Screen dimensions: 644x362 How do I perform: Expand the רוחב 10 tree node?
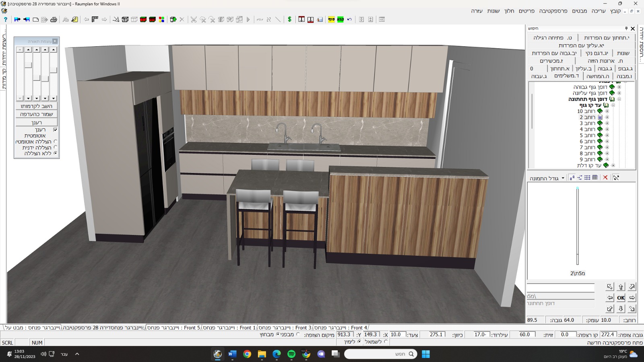pos(607,111)
